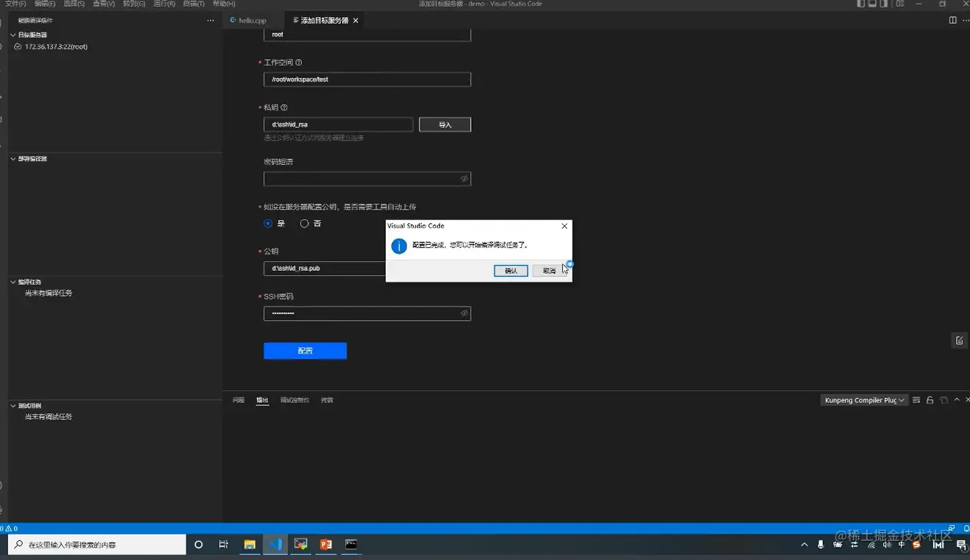Click the Windows taskbar search box
Viewport: 970px width, 560px height.
96,545
